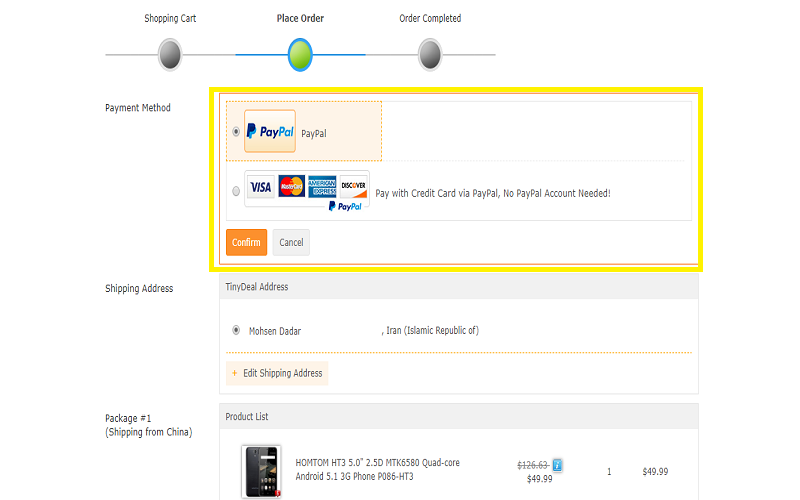Confirm the payment method

click(x=246, y=242)
